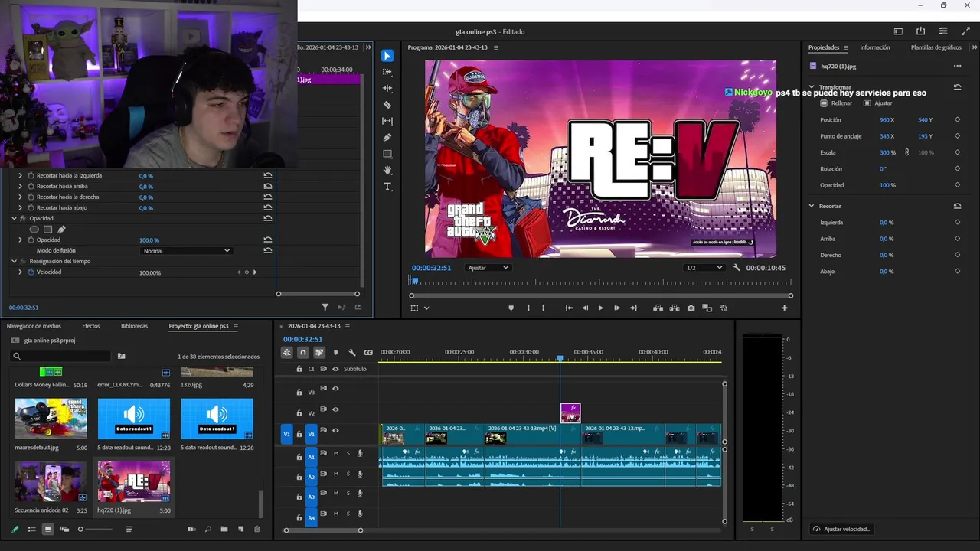Open the Program monitor button editor plus
This screenshot has height=551, width=980.
(784, 308)
